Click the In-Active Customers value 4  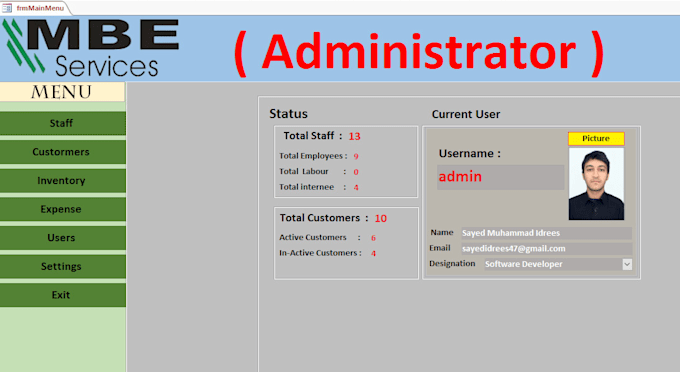tap(373, 254)
